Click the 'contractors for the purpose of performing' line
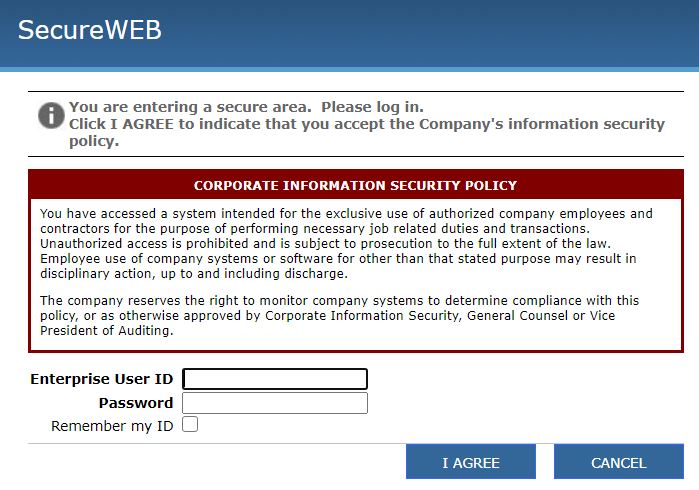 coord(315,229)
